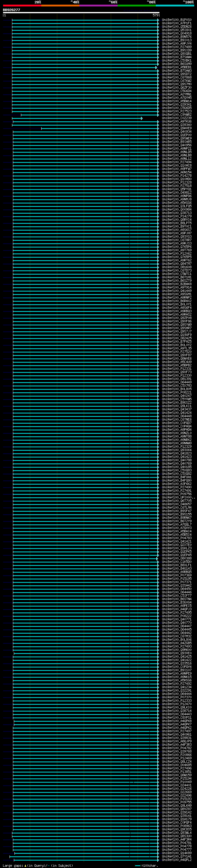Open hit UniRef100_B1P0S0
197x868 pixels.
coord(176,20)
